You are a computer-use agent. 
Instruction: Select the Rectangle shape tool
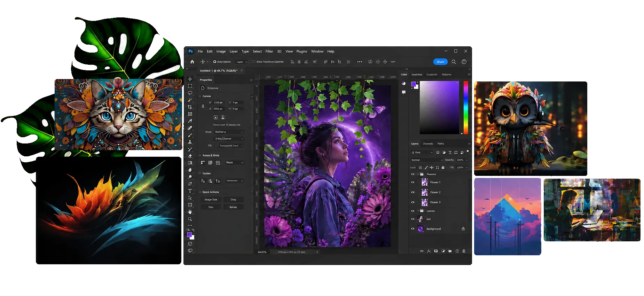pyautogui.click(x=190, y=205)
